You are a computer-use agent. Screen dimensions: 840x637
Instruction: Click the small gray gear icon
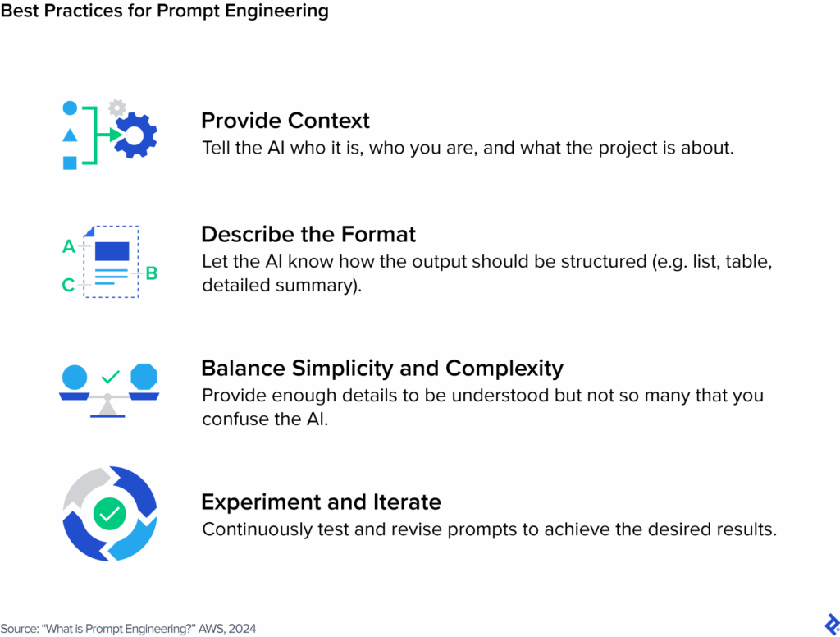pyautogui.click(x=116, y=108)
